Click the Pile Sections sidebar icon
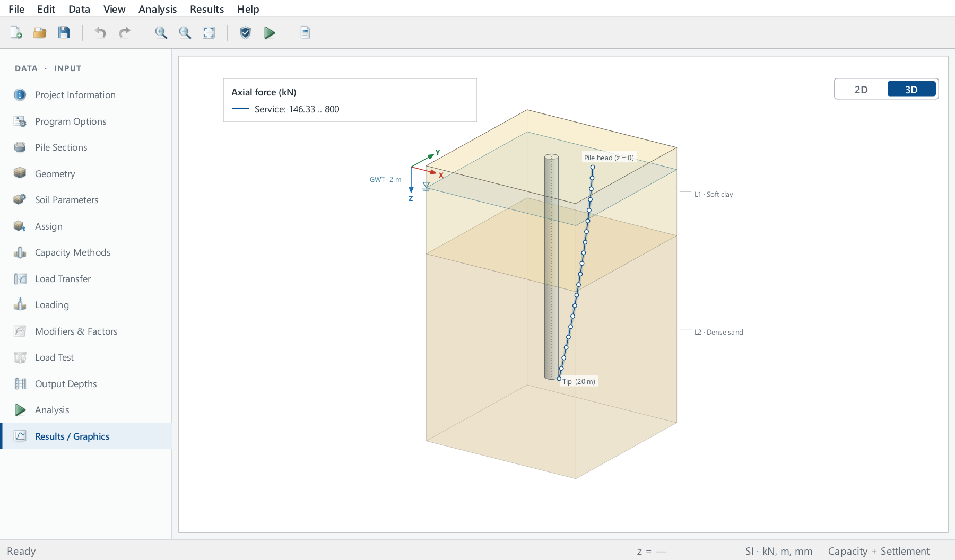The height and width of the screenshot is (560, 955). click(x=20, y=147)
